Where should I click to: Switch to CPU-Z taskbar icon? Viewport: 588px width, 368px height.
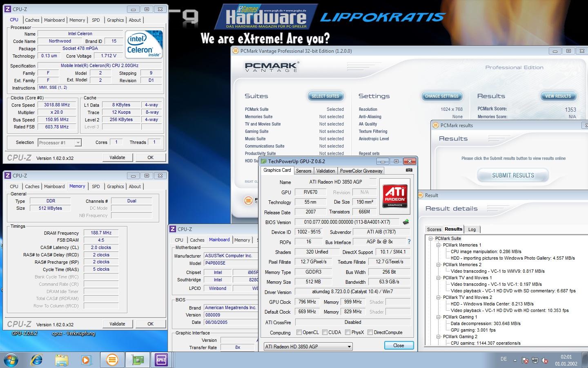[x=162, y=360]
